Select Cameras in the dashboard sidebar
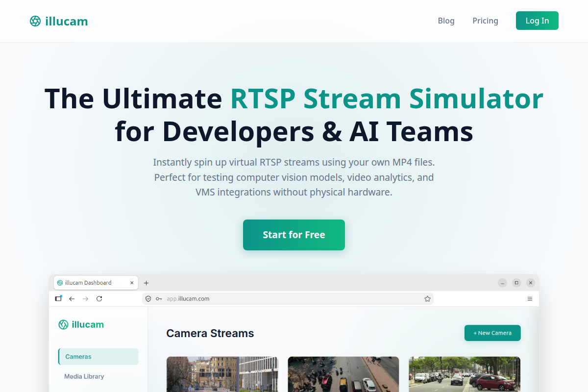Viewport: 588px width, 392px height. [x=98, y=357]
